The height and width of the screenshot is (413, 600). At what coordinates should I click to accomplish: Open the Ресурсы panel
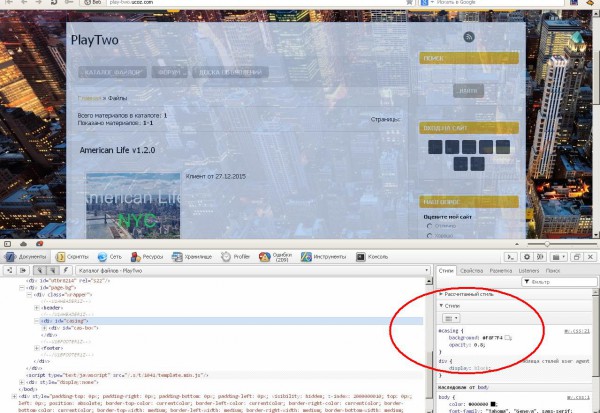pyautogui.click(x=147, y=257)
